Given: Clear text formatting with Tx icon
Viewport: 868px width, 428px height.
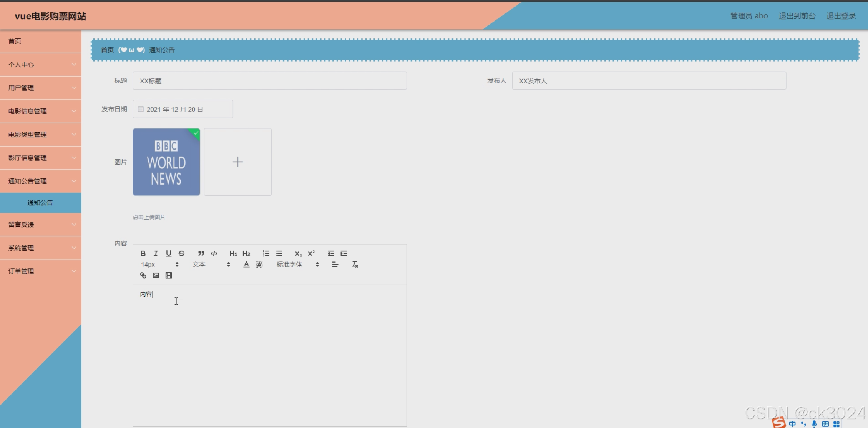Looking at the screenshot, I should [355, 265].
